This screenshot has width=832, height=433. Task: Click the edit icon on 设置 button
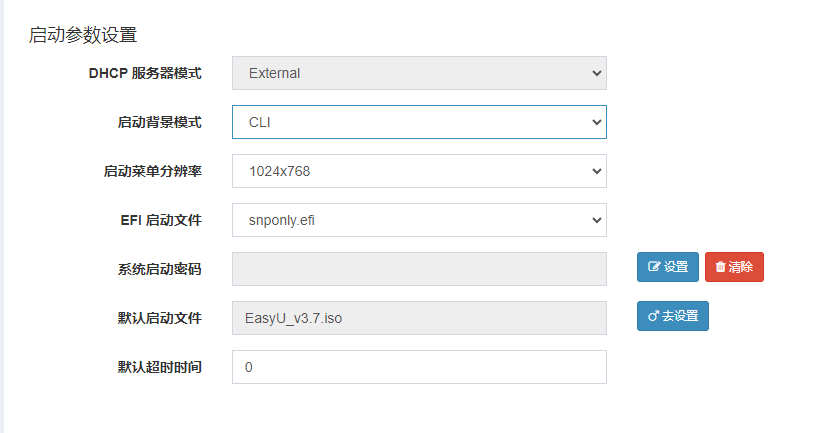click(x=654, y=267)
